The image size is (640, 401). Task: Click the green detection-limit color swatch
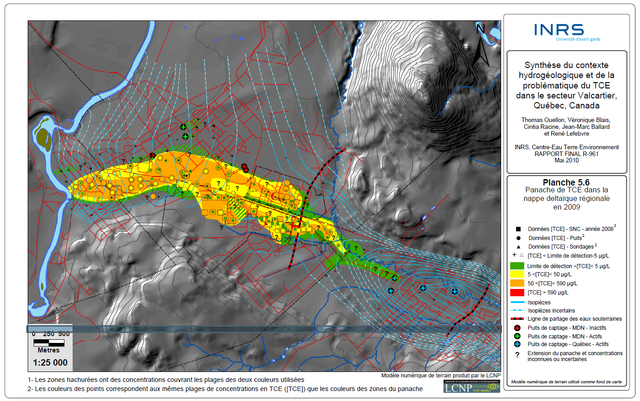517,266
